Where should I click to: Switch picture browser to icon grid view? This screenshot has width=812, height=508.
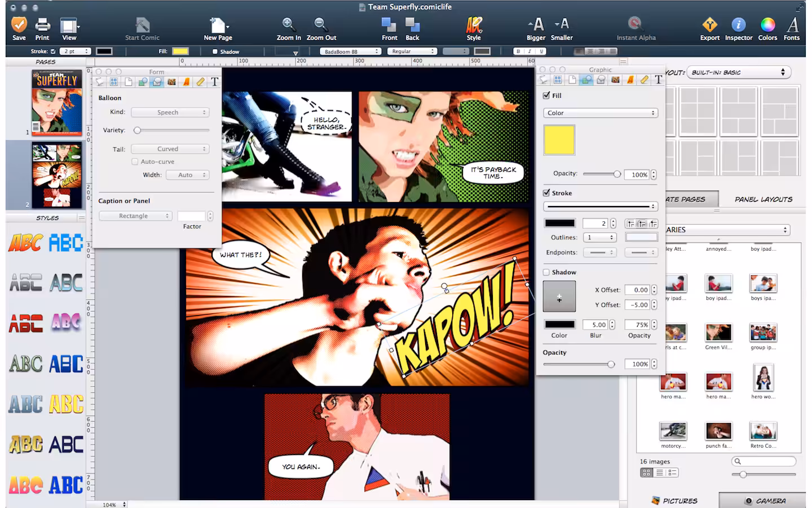(646, 473)
